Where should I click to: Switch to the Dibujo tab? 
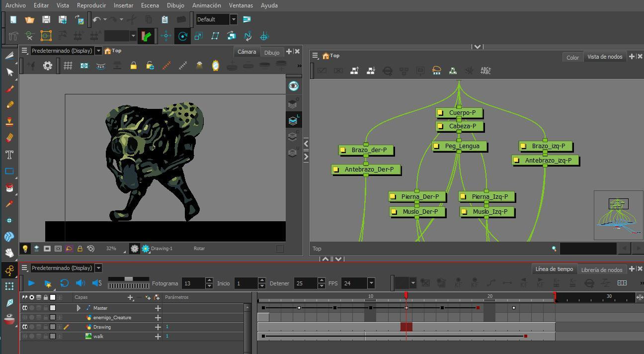[x=272, y=52]
